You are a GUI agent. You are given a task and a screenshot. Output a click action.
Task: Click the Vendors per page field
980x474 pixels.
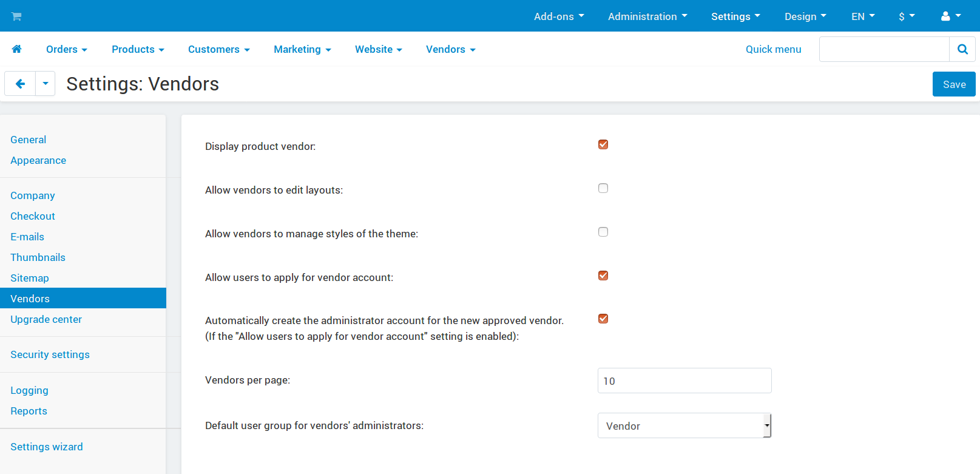tap(684, 381)
